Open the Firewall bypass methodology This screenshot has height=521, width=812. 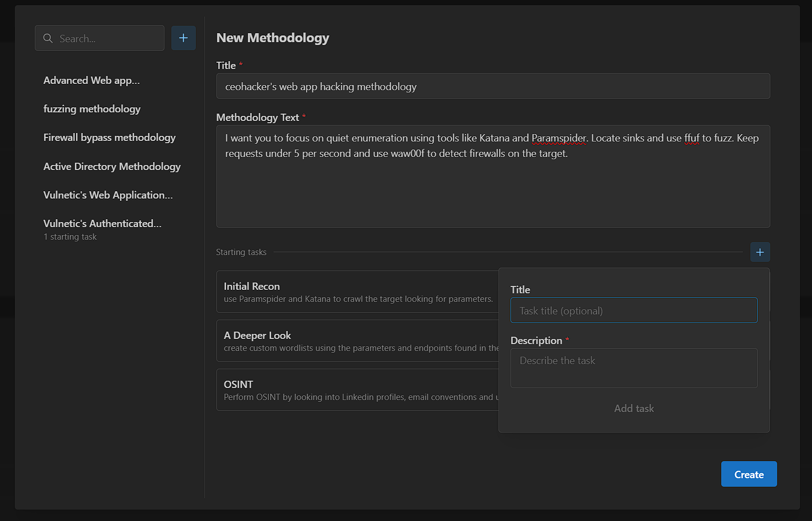coord(109,138)
